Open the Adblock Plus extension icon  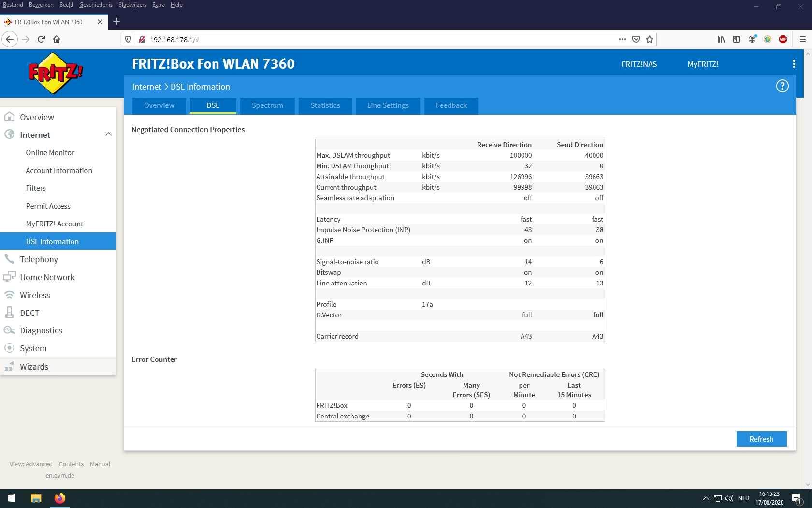783,39
